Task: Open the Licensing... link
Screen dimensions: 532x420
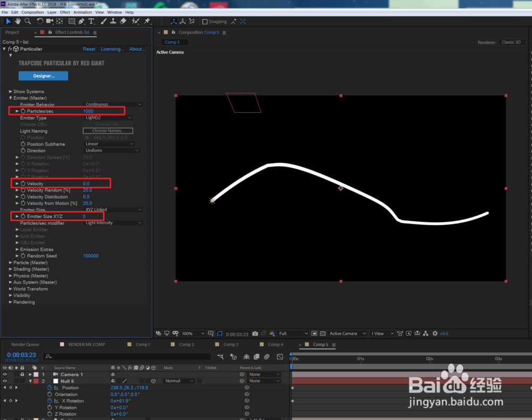Action: click(112, 49)
